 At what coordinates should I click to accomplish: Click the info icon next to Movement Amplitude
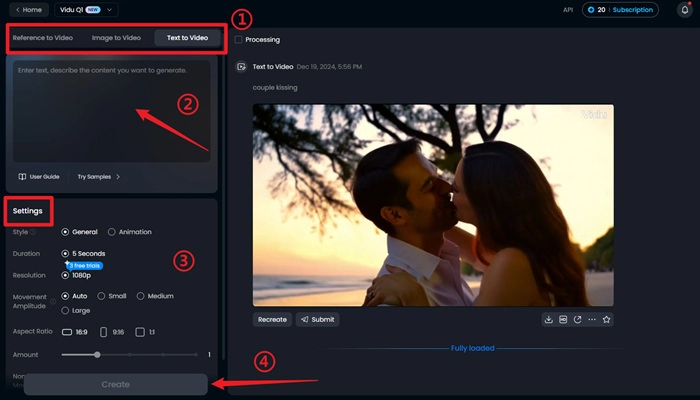pos(53,301)
